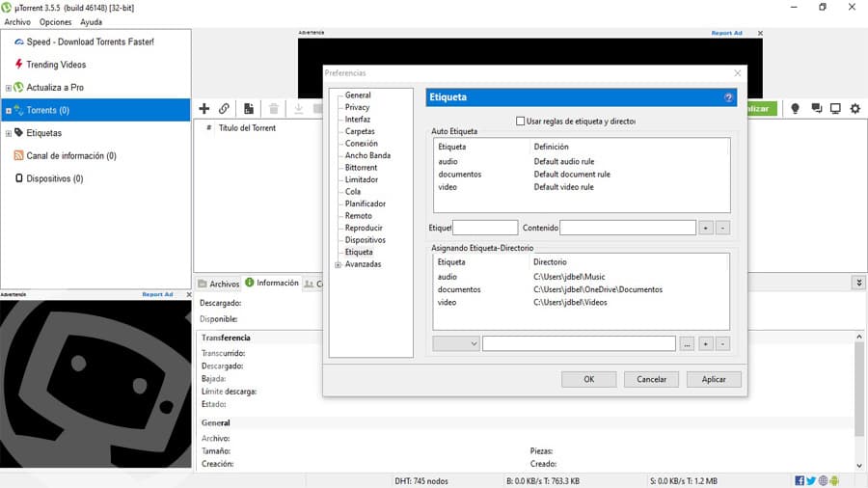868x488 pixels.
Task: Select Interfaz in preferences tree
Action: point(358,120)
